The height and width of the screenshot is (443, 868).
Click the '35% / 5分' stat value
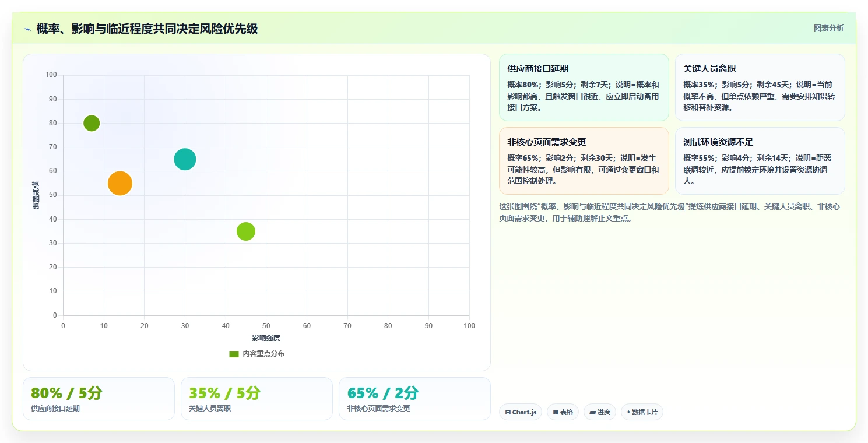(224, 393)
